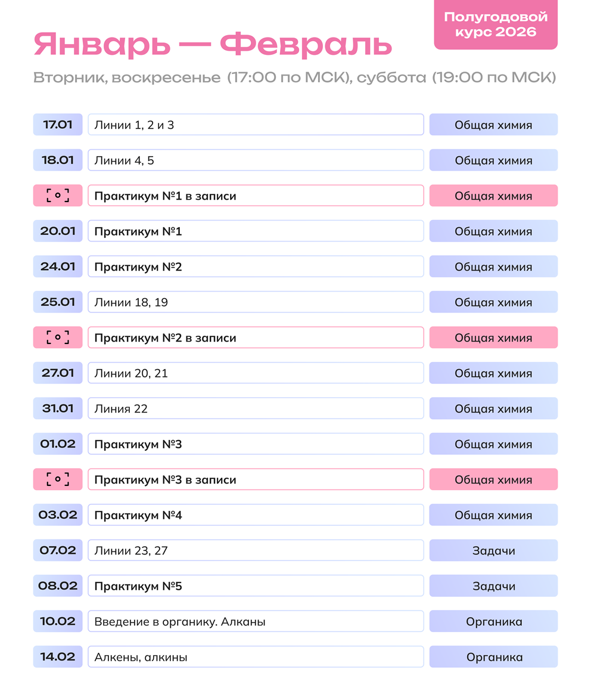
Task: Open the Практикум №1 в записи row
Action: 256,196
